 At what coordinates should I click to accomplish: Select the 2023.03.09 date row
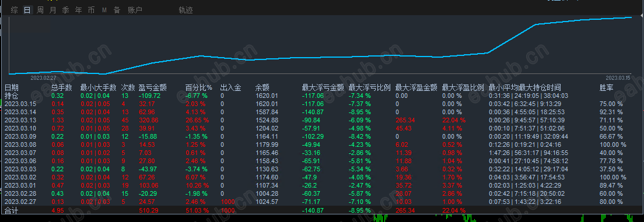point(20,137)
